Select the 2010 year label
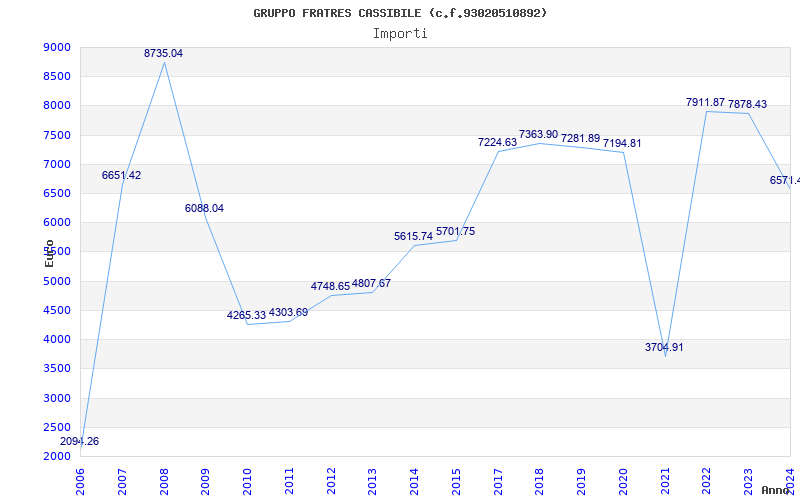 tap(247, 481)
